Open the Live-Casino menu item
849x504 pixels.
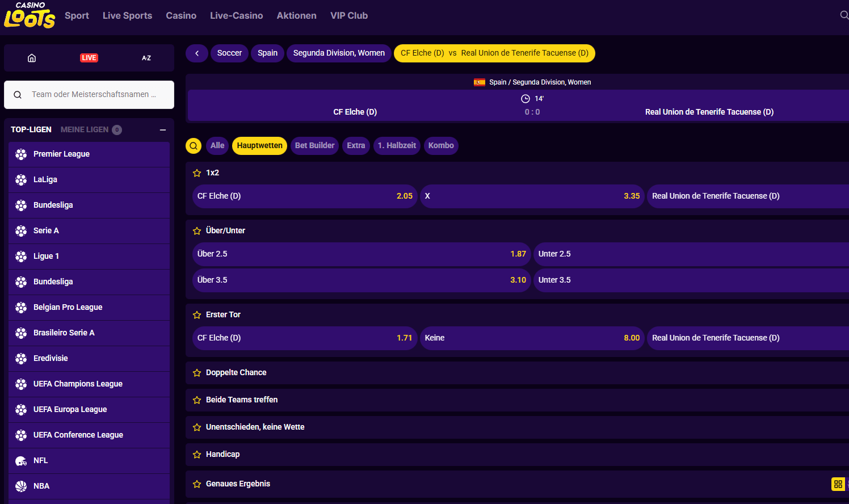237,15
